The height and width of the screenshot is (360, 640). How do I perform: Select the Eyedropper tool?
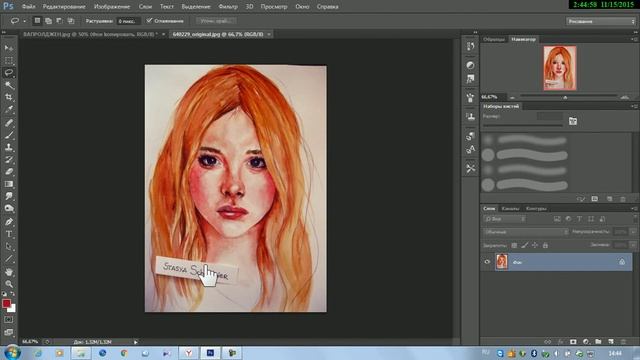[x=9, y=109]
